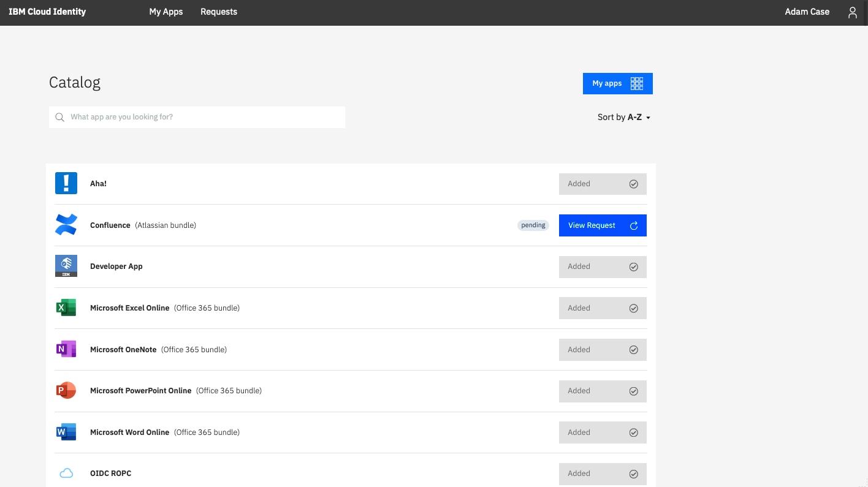Open the Requests navigation item

coord(219,12)
